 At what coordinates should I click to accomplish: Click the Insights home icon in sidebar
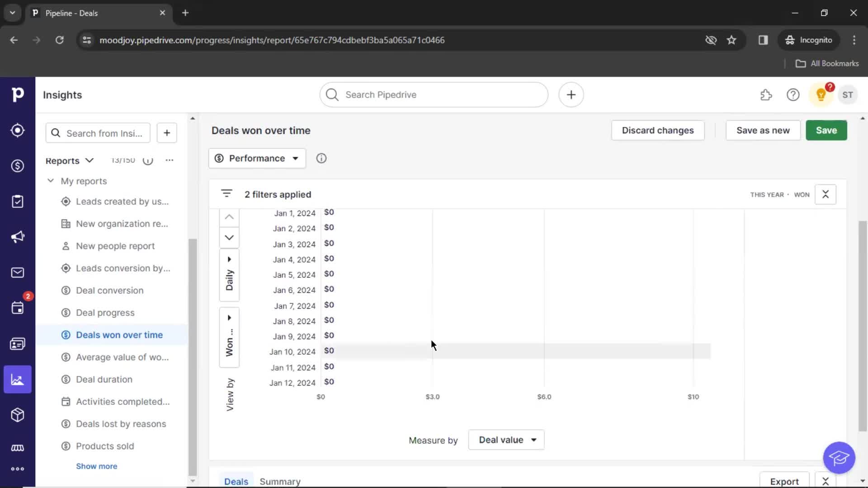(17, 379)
